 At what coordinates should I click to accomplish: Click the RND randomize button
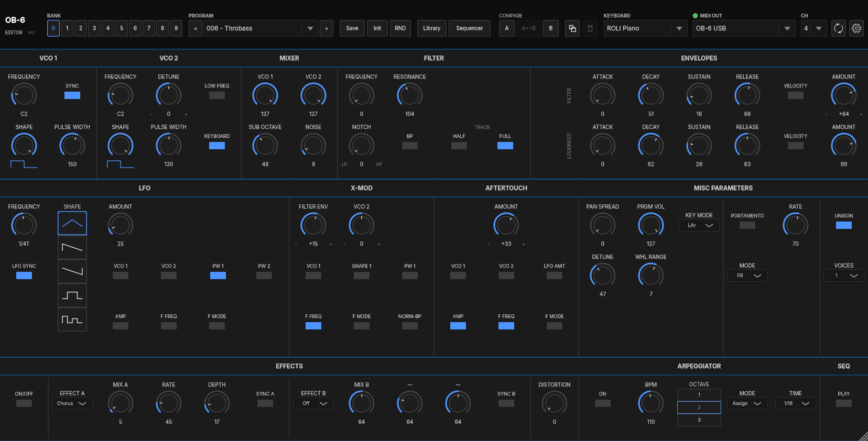coord(400,28)
